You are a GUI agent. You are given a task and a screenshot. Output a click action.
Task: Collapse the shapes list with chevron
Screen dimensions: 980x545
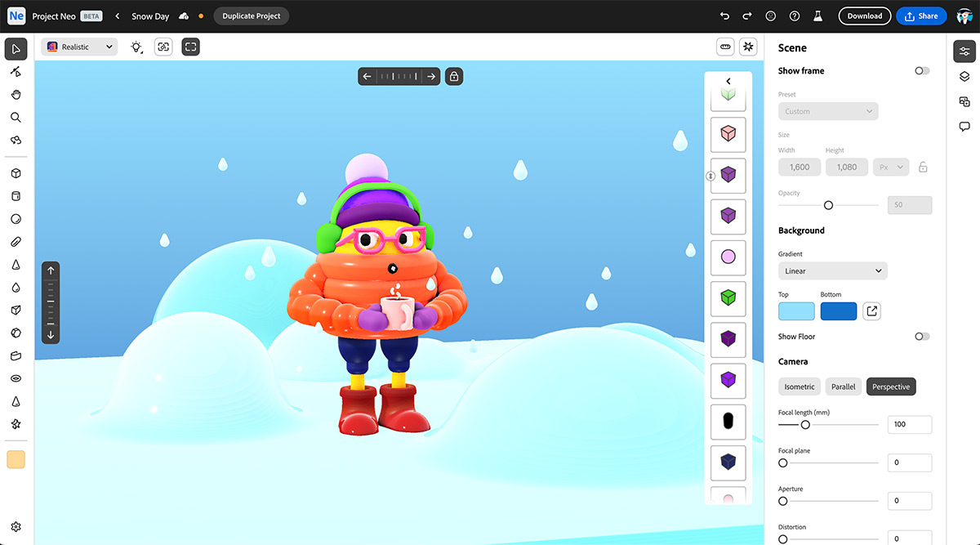728,81
